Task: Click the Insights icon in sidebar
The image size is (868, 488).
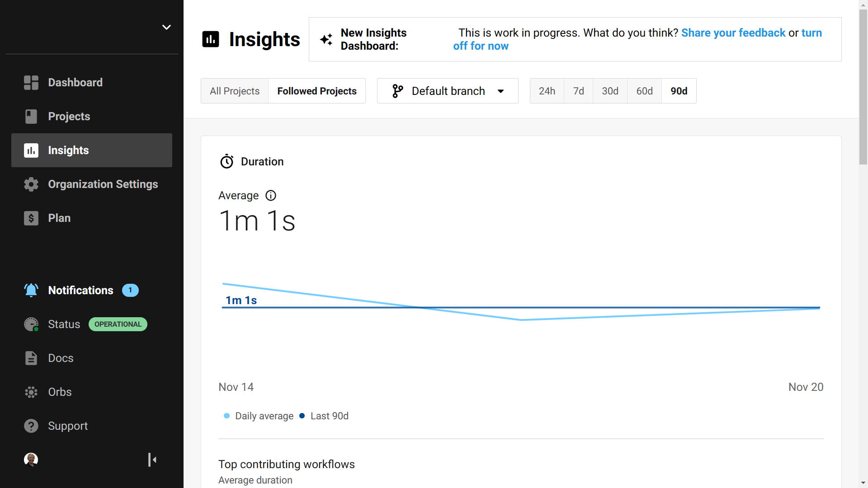Action: pyautogui.click(x=30, y=150)
